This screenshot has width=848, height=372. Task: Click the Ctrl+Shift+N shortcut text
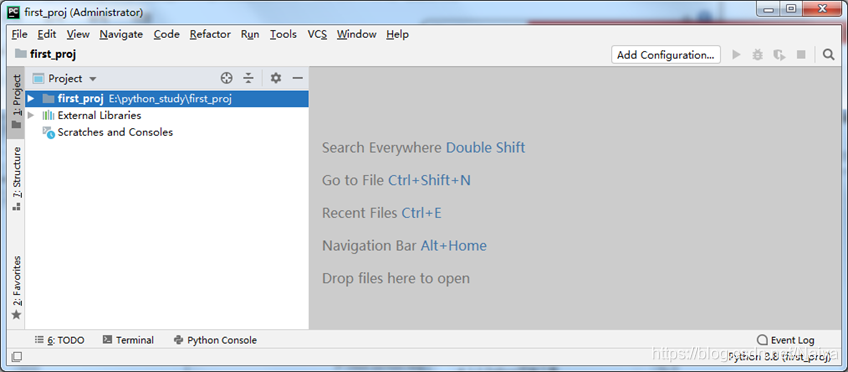(x=429, y=180)
